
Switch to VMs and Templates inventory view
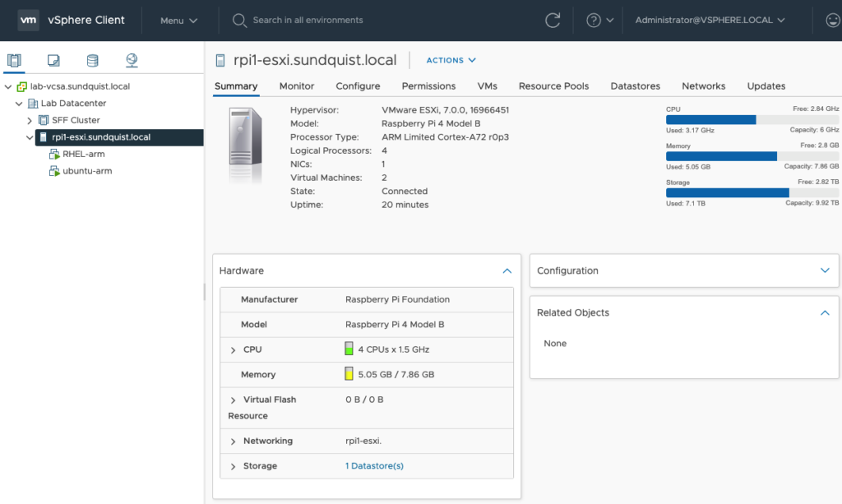(53, 60)
